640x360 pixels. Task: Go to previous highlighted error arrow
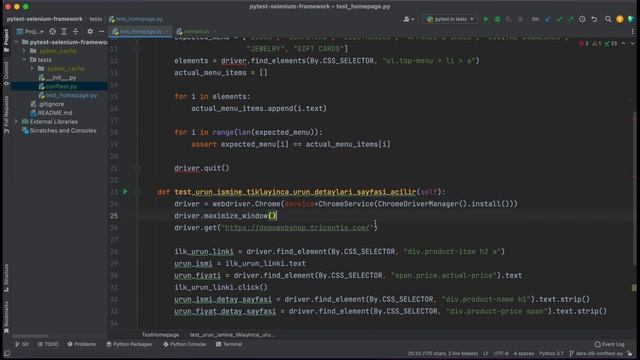pos(623,43)
